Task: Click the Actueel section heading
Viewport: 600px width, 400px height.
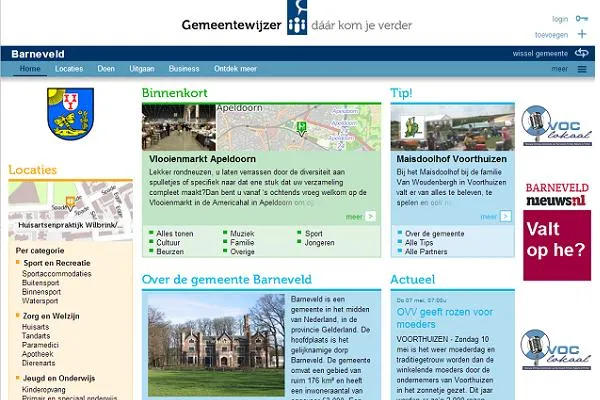Action: click(x=412, y=279)
